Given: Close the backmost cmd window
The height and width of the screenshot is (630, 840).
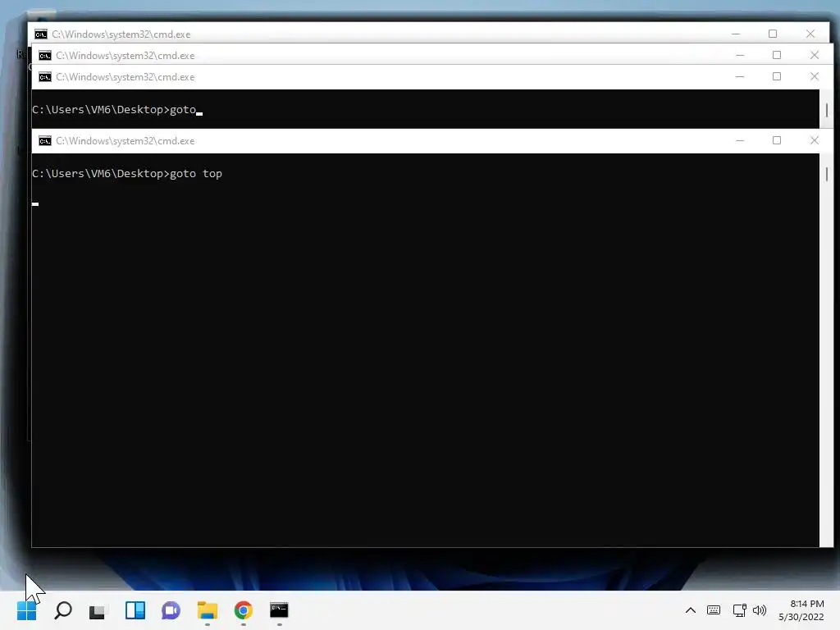Looking at the screenshot, I should pyautogui.click(x=810, y=34).
